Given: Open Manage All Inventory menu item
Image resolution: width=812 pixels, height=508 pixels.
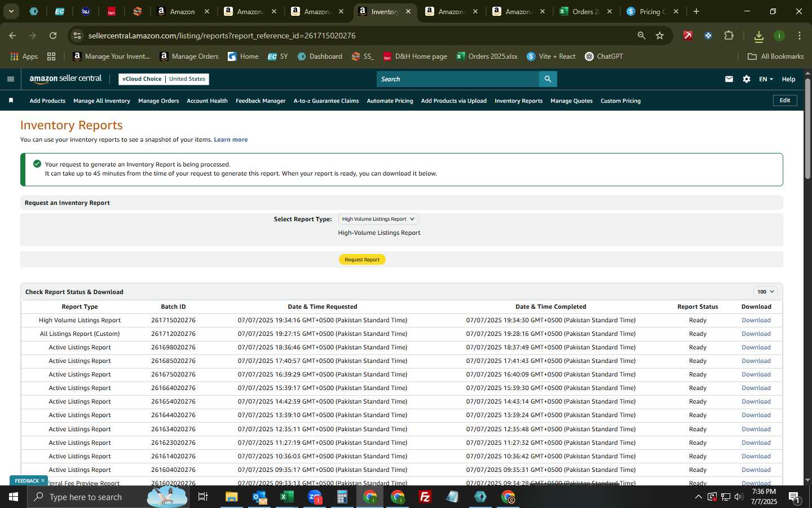Looking at the screenshot, I should point(101,101).
